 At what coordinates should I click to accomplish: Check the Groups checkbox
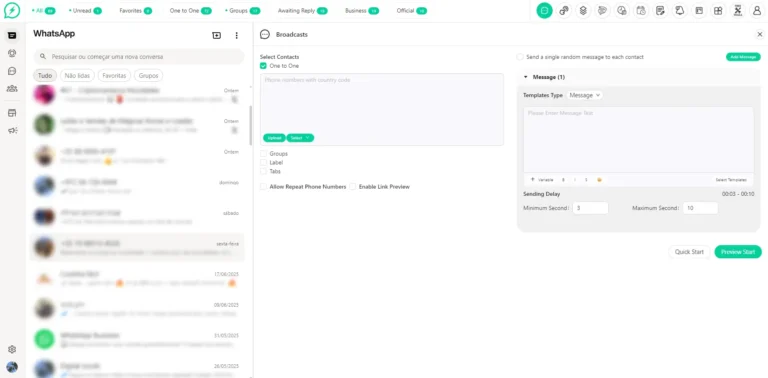click(x=264, y=154)
